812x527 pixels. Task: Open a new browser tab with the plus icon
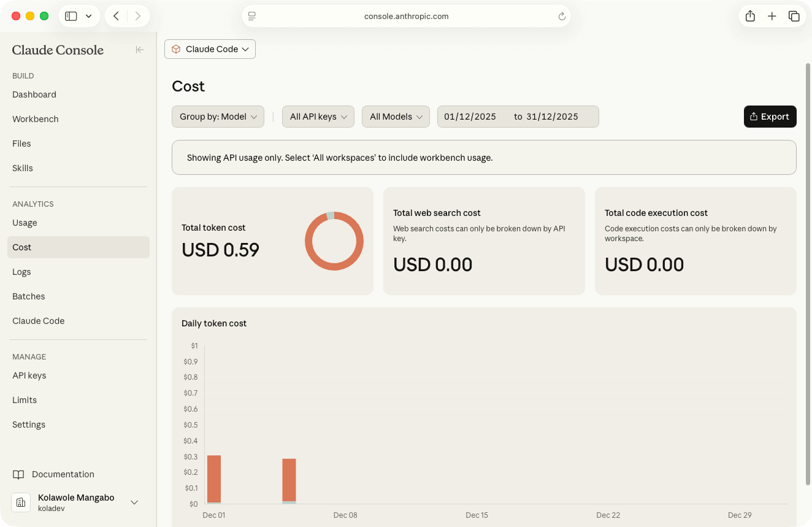772,16
